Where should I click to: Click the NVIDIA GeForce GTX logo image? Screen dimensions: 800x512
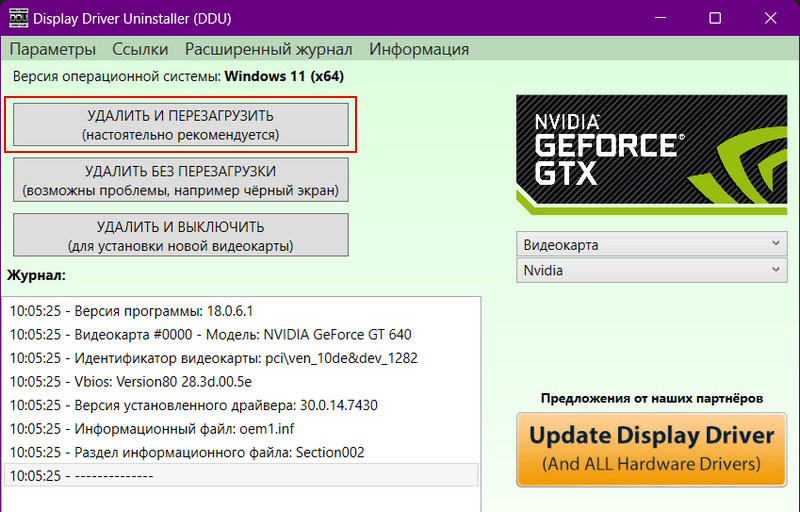tap(652, 155)
